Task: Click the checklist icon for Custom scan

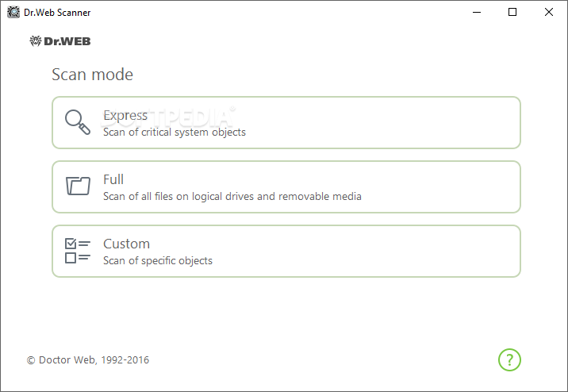Action: (78, 250)
